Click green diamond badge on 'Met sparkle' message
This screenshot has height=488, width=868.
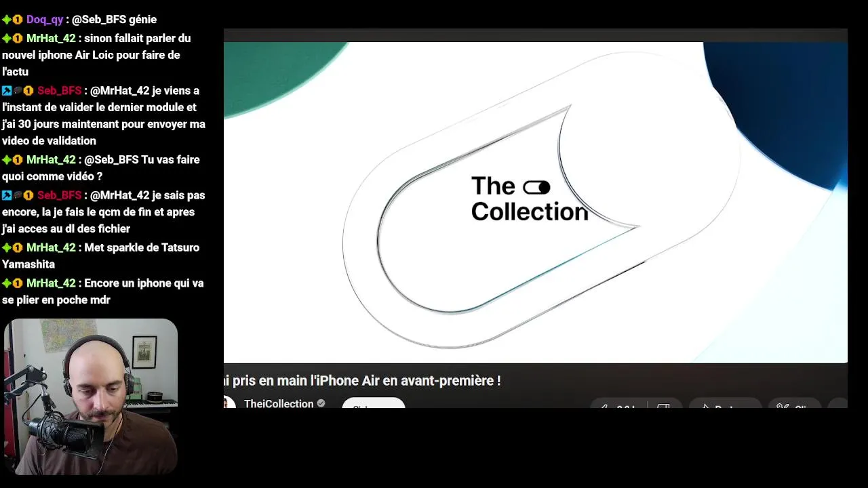(x=7, y=248)
